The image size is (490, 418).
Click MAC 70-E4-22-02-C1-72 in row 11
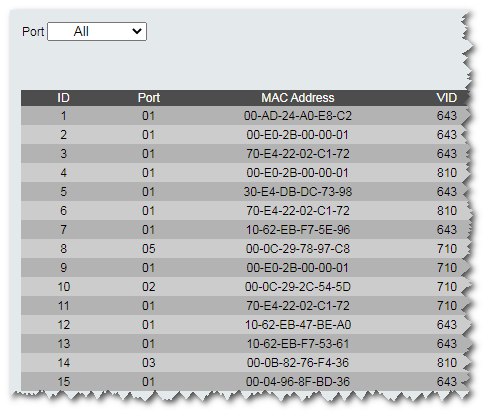[298, 306]
